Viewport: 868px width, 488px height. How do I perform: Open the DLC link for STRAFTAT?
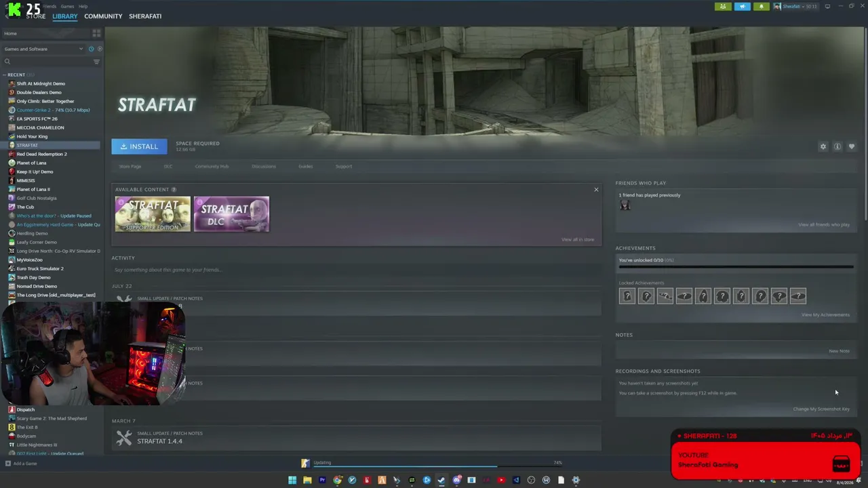pyautogui.click(x=168, y=167)
